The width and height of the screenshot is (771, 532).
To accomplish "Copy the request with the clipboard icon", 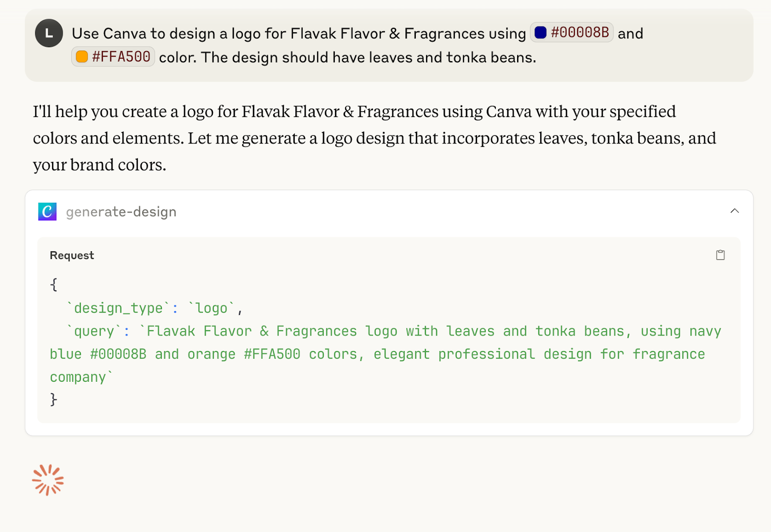I will coord(720,255).
